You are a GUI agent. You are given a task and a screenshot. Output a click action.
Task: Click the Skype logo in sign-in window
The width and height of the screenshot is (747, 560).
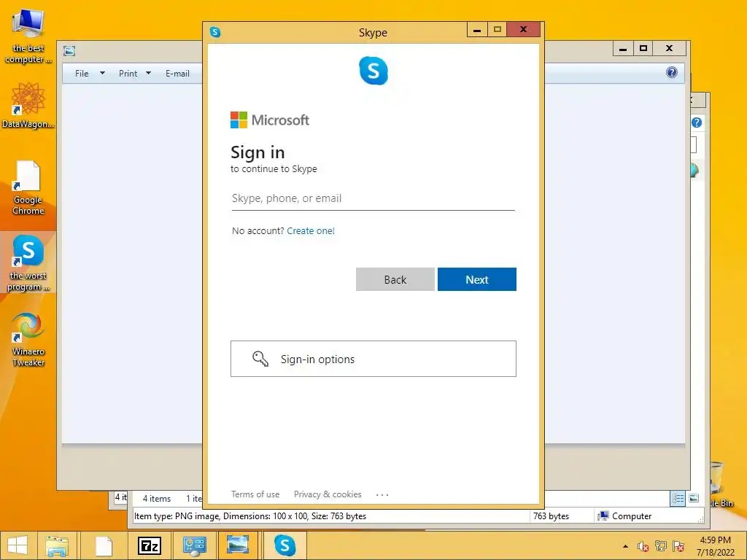pos(373,71)
